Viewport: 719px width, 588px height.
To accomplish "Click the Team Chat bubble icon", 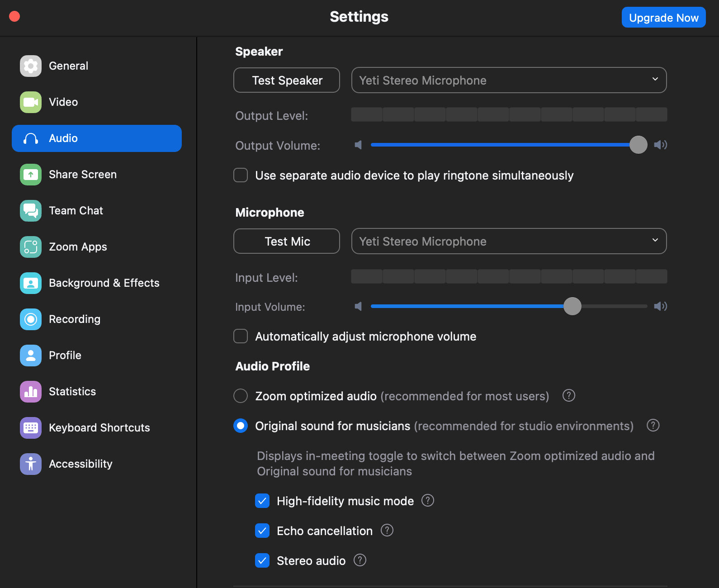I will tap(31, 211).
